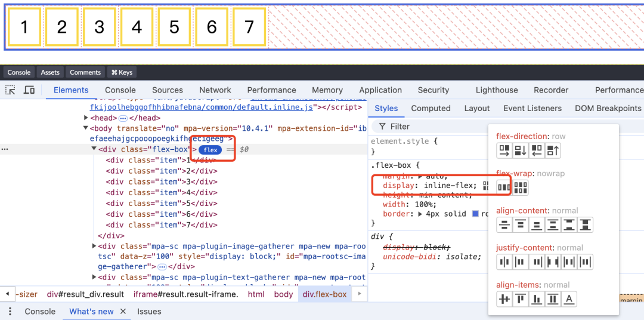This screenshot has height=320, width=644.
Task: Click the CodePen Keys button
Action: click(x=122, y=72)
